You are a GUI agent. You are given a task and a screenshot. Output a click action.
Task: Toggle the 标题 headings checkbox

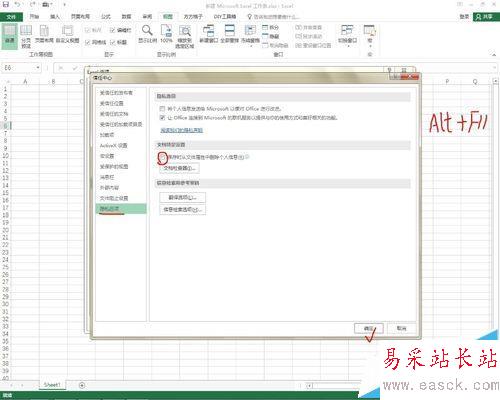(x=112, y=42)
